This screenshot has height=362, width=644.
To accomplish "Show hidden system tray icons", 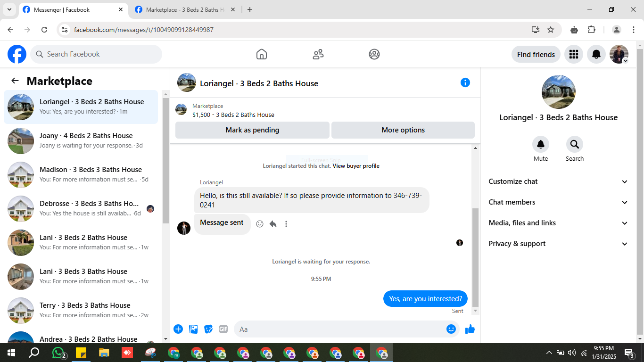I will [x=549, y=353].
